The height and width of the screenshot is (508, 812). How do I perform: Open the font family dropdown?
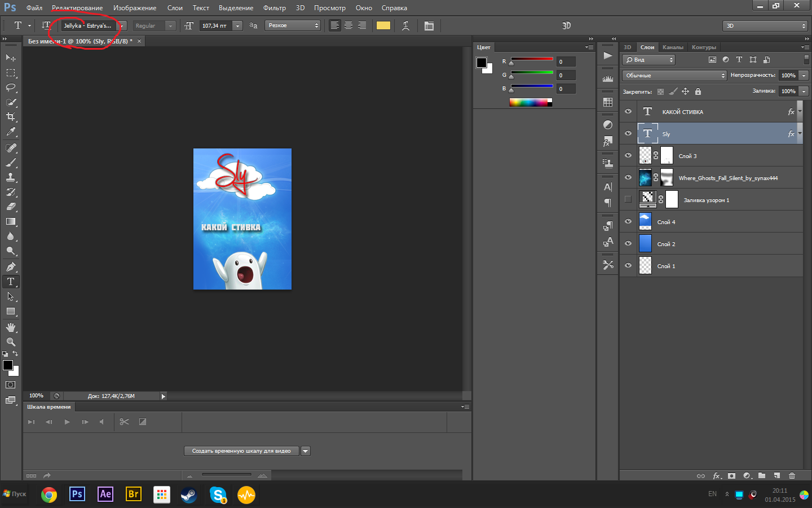click(122, 25)
